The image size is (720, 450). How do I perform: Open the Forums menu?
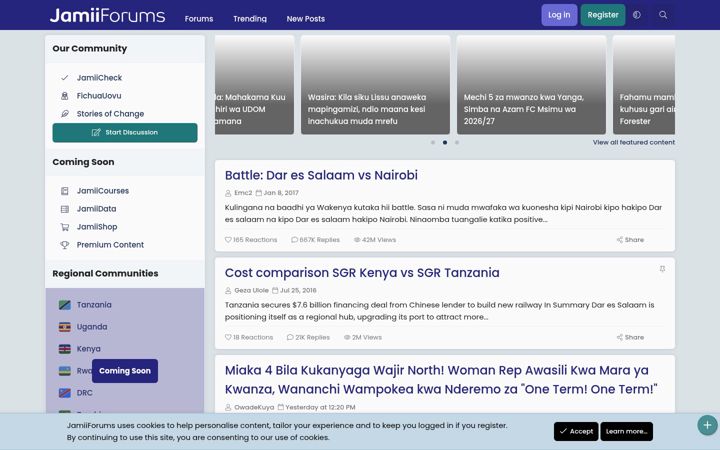199,19
